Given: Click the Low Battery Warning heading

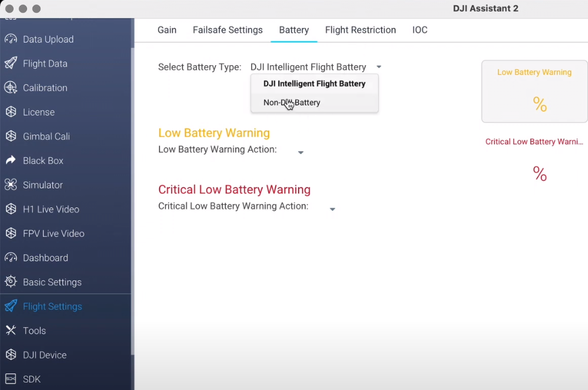Looking at the screenshot, I should click(x=214, y=133).
